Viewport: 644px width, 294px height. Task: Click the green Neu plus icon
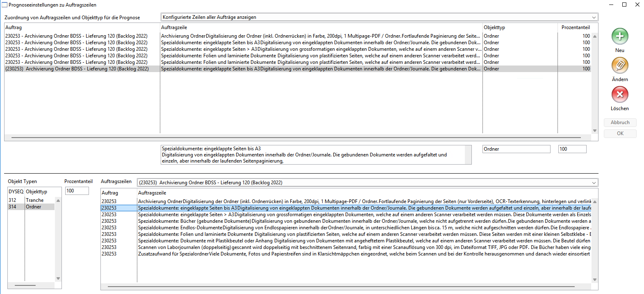tap(619, 36)
